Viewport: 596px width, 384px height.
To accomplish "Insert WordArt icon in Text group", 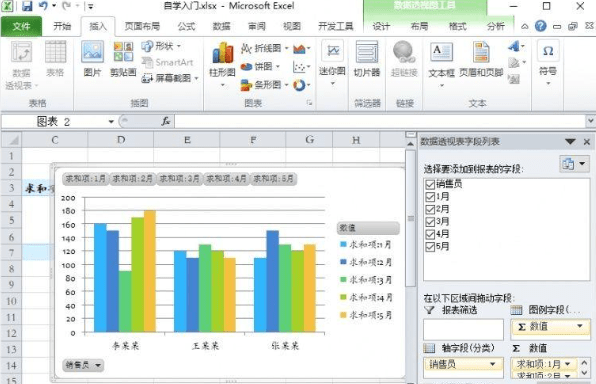I will point(515,46).
